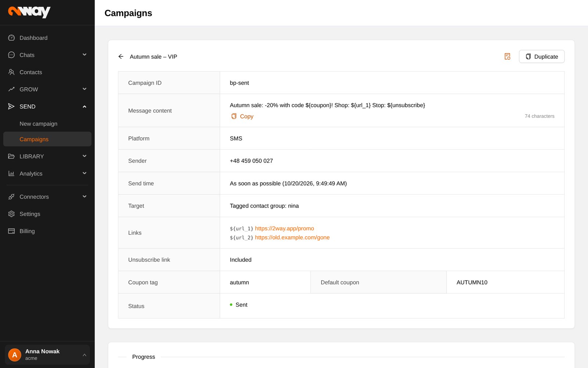
Task: Expand the Chats submenu chevron
Action: point(85,55)
